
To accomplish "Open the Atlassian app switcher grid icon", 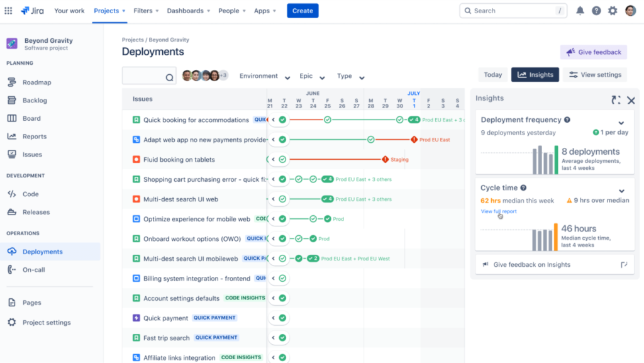I will tap(8, 10).
